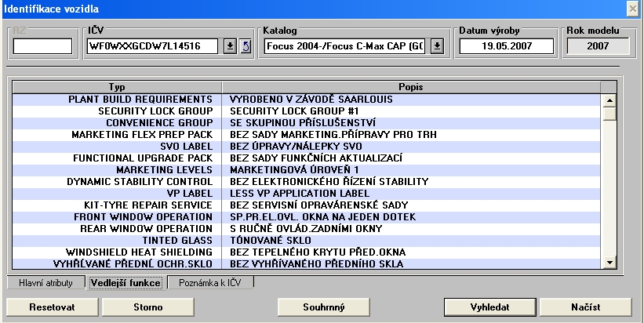644x323 pixels.
Task: Click inside the IČV combo box text
Action: [x=153, y=46]
